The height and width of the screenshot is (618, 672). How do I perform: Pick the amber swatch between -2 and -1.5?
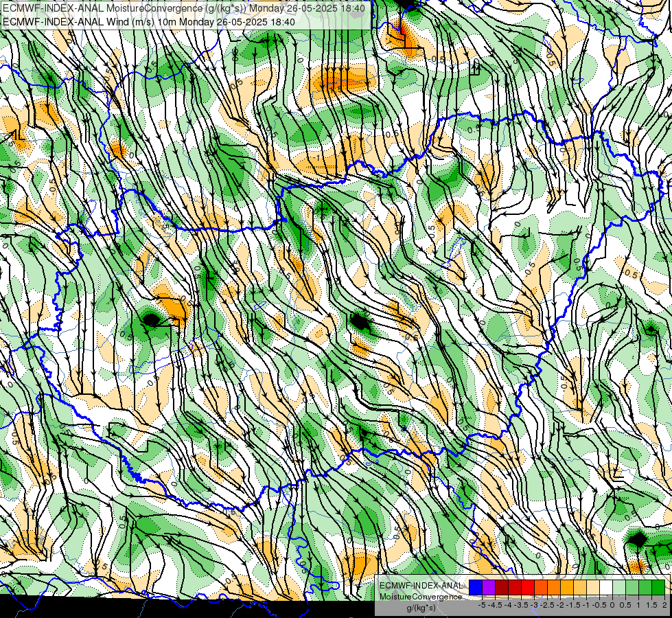567,588
